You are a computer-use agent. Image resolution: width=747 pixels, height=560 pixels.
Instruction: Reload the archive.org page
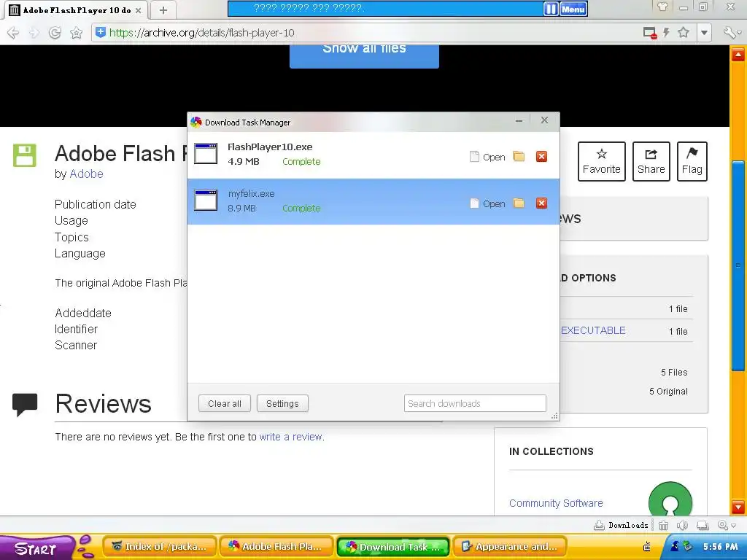55,32
